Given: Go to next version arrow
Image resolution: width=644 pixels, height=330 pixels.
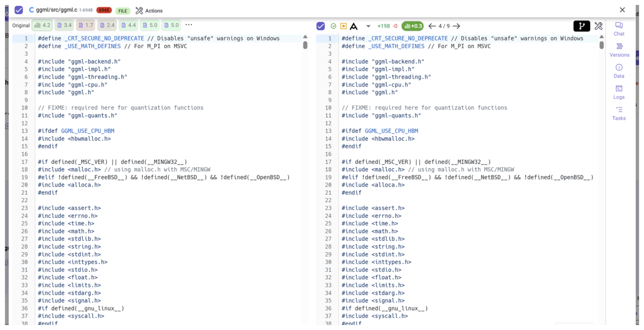Looking at the screenshot, I should point(456,26).
